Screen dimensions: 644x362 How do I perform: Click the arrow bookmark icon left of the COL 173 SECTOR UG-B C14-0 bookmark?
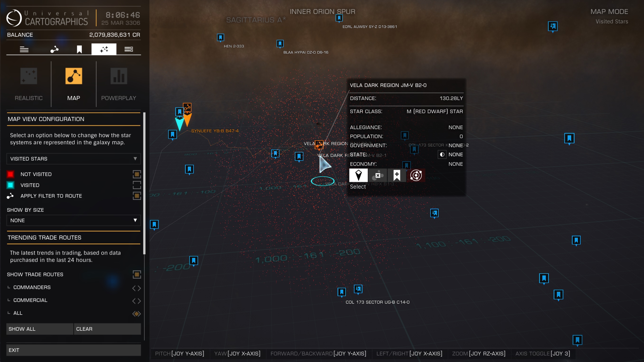pos(358,289)
